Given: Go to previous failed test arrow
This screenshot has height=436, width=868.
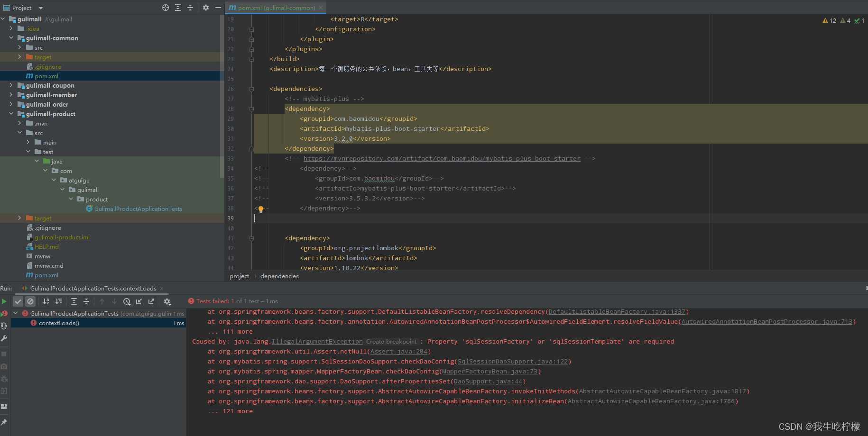Looking at the screenshot, I should pyautogui.click(x=102, y=301).
